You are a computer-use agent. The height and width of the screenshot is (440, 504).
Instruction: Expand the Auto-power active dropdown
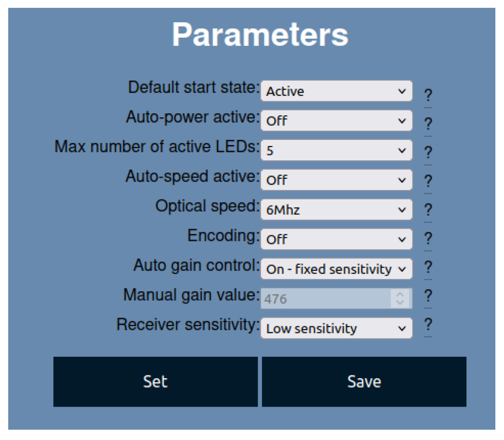click(336, 121)
